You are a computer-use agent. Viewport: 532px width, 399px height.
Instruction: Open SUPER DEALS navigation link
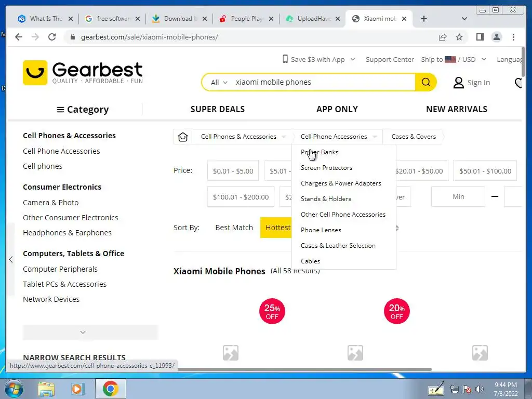pyautogui.click(x=218, y=109)
